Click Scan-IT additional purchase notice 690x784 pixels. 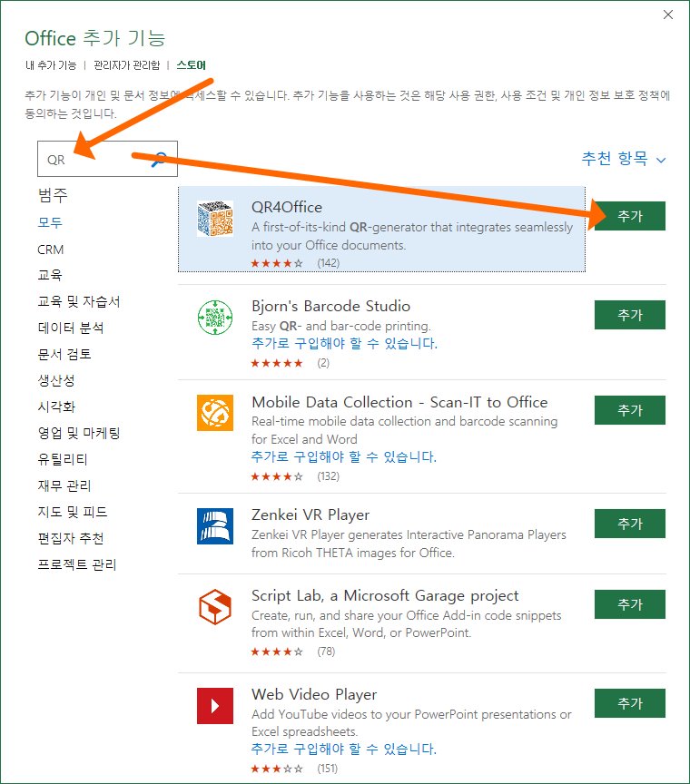click(x=344, y=456)
